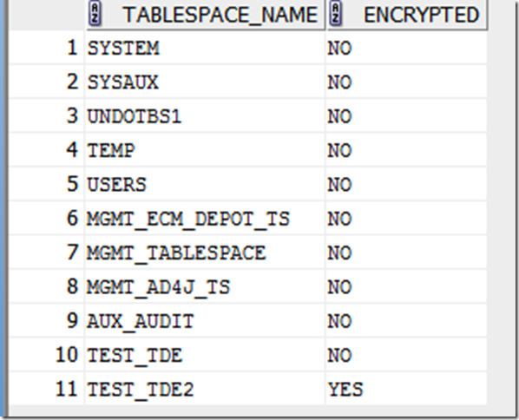Select the SYSTEM tablespace cell
The image size is (519, 420).
(x=205, y=49)
